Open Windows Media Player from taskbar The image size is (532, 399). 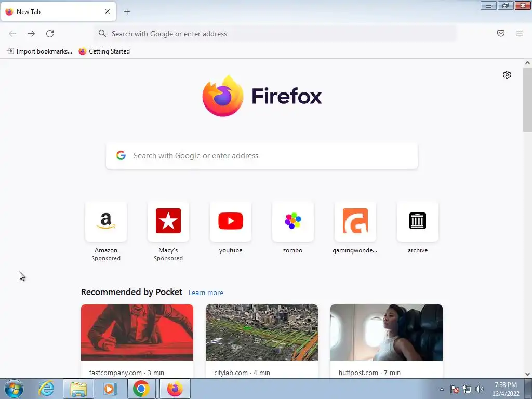109,389
